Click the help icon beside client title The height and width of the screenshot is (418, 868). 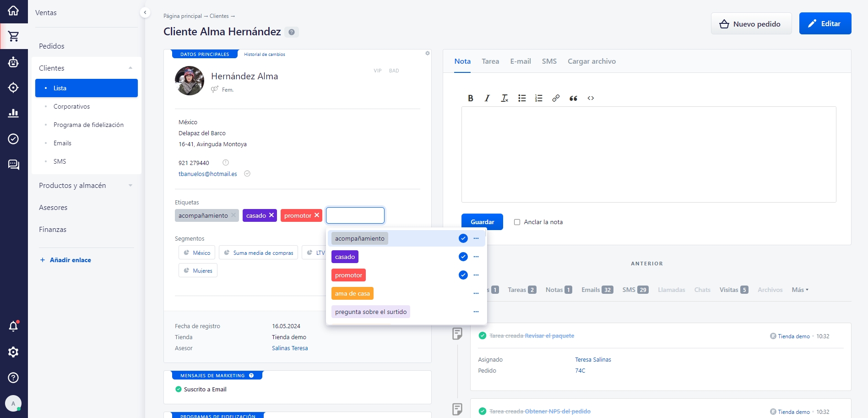click(292, 32)
